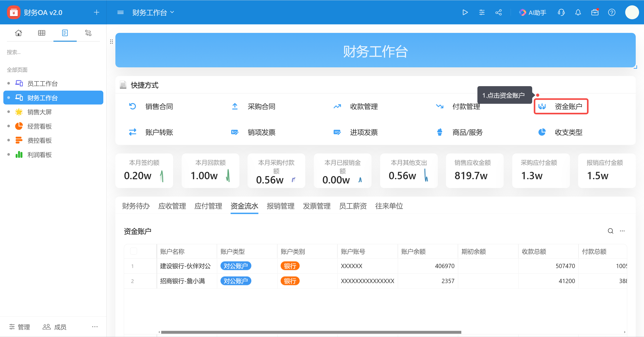The image size is (644, 337).
Task: Click the 采购应付金额 stat card
Action: coord(541,171)
